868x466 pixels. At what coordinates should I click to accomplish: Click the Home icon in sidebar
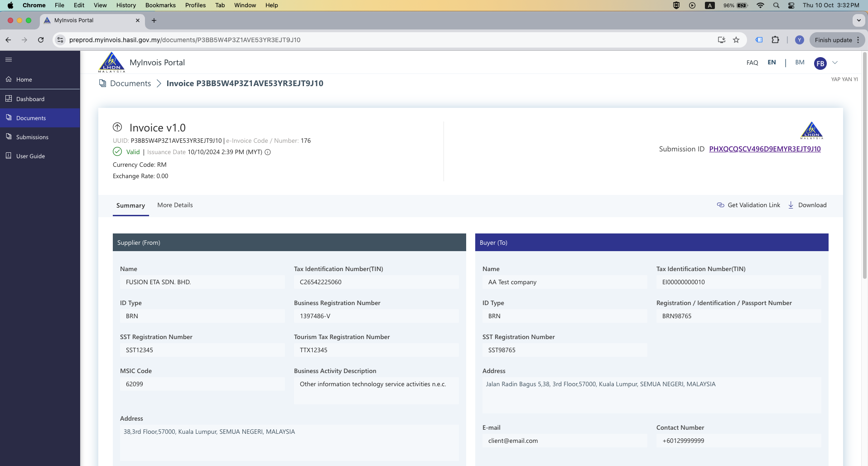pos(9,79)
